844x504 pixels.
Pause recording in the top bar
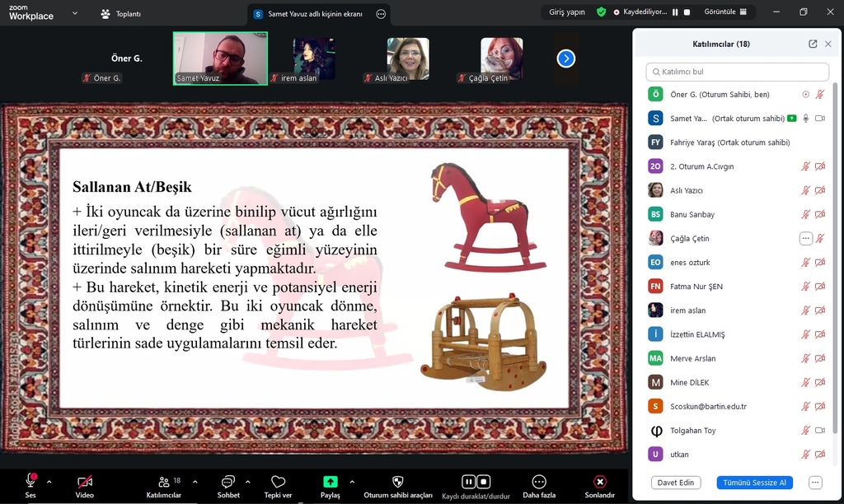[675, 12]
